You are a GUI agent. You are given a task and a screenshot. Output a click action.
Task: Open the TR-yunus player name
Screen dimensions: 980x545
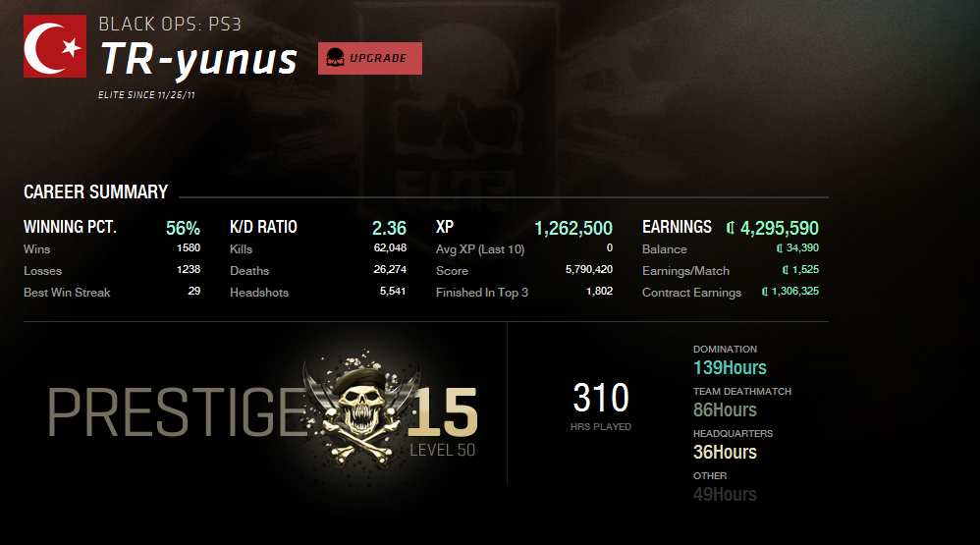[198, 59]
